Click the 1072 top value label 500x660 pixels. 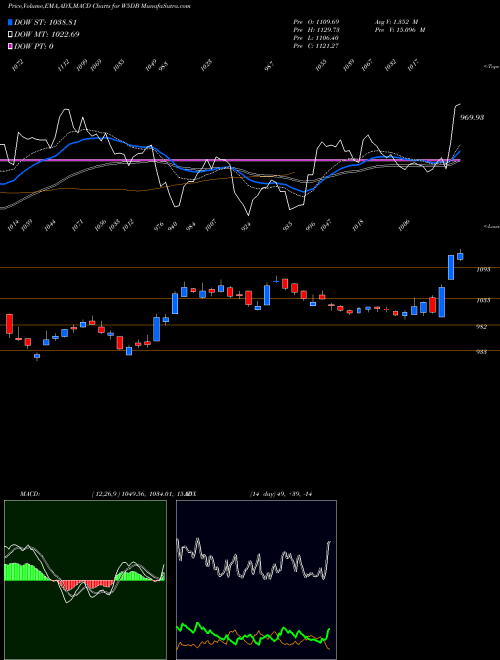[x=17, y=65]
